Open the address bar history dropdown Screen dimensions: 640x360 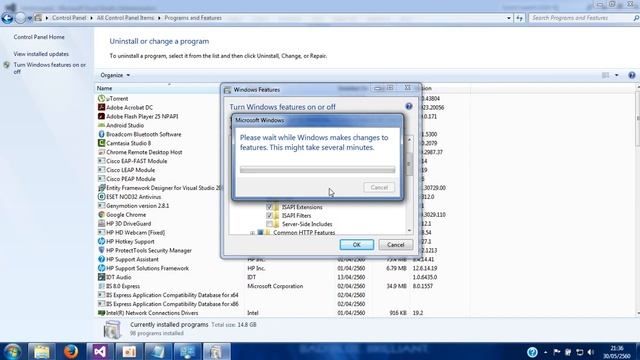pyautogui.click(x=509, y=18)
